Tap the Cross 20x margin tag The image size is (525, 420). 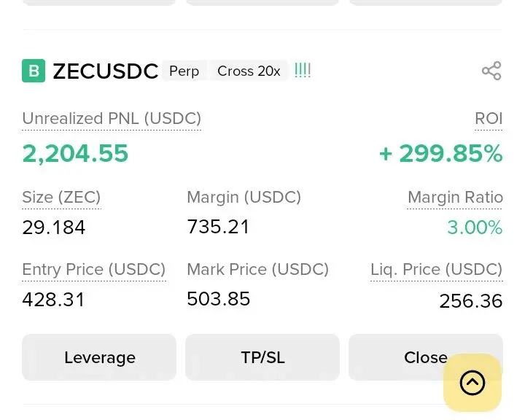(x=249, y=71)
